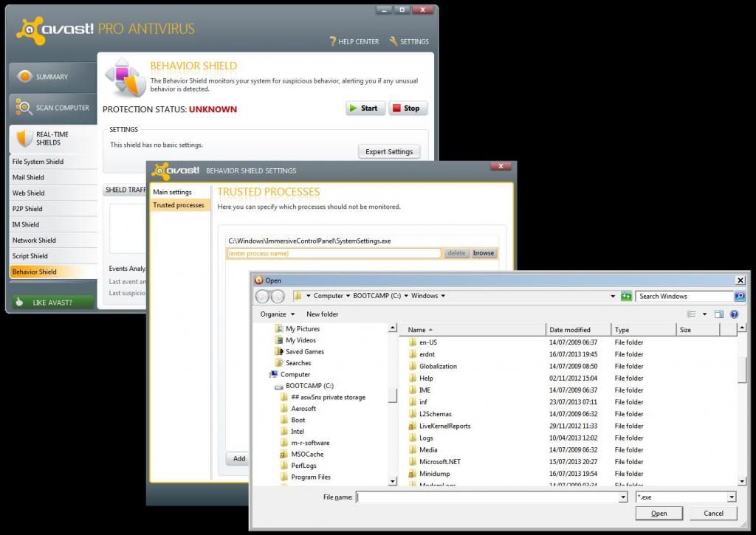The width and height of the screenshot is (756, 535).
Task: Select Mail Shield in the sidebar
Action: click(53, 177)
